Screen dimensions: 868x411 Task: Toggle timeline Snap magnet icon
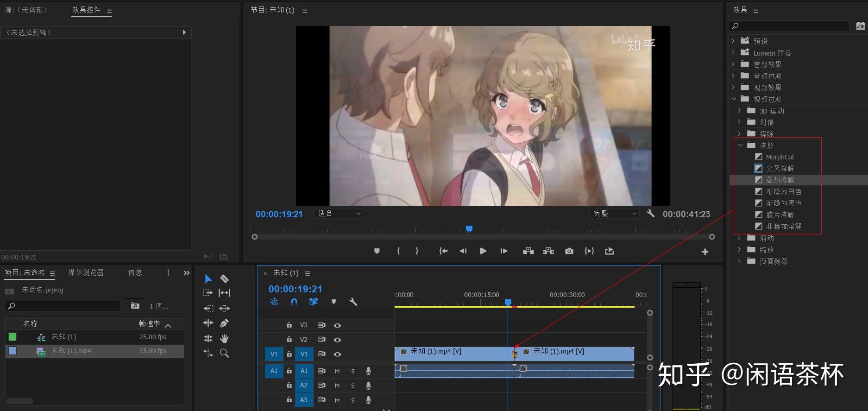click(294, 302)
